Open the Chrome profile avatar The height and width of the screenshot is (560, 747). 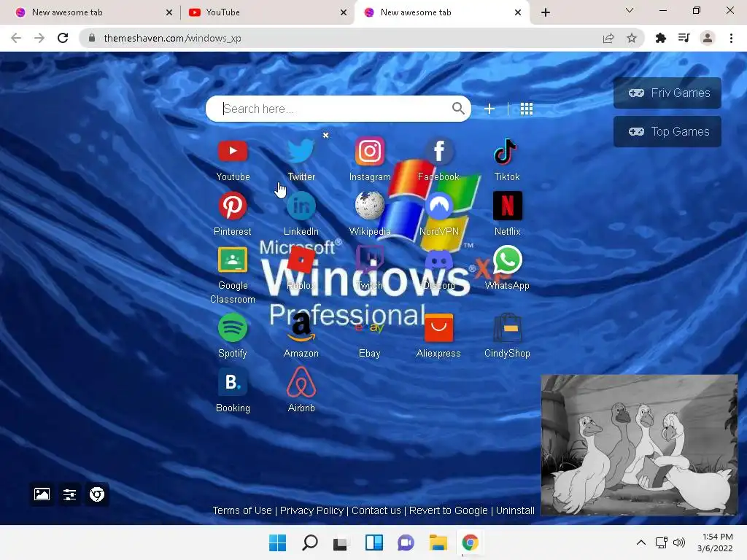point(708,38)
